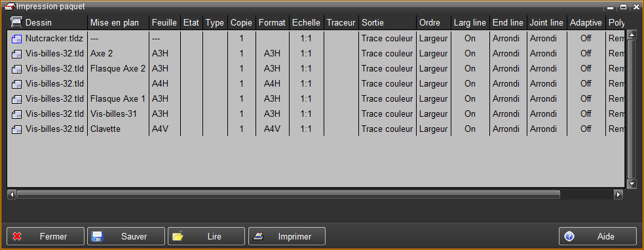Viewport: 644px width, 250px height.
Task: Open Format A4V cell for Clavette row
Action: (x=272, y=129)
